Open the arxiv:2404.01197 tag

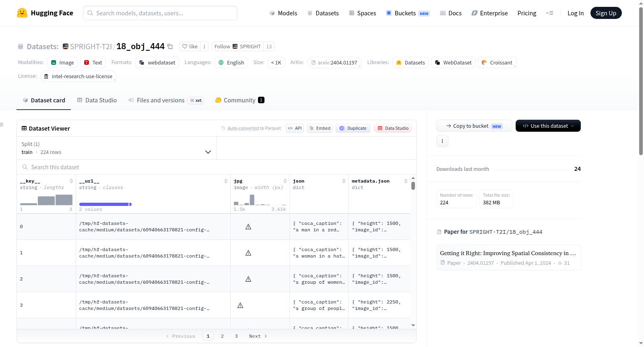334,62
